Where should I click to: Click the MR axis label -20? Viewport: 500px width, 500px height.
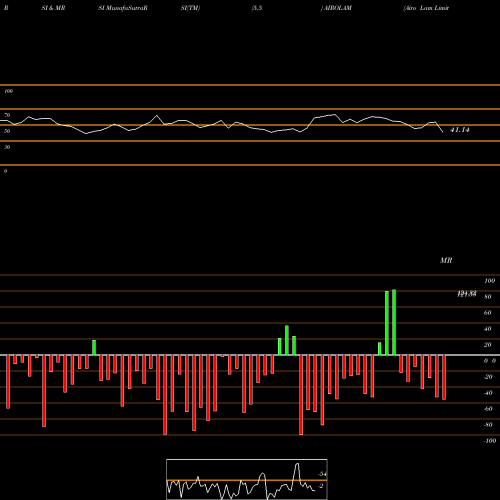pos(488,377)
